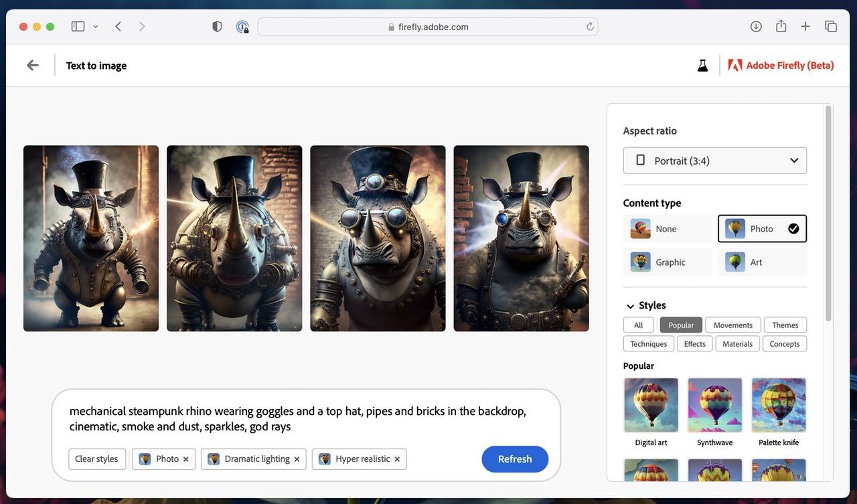This screenshot has height=504, width=857.
Task: Open third rhino image with round goggles
Action: coord(378,238)
